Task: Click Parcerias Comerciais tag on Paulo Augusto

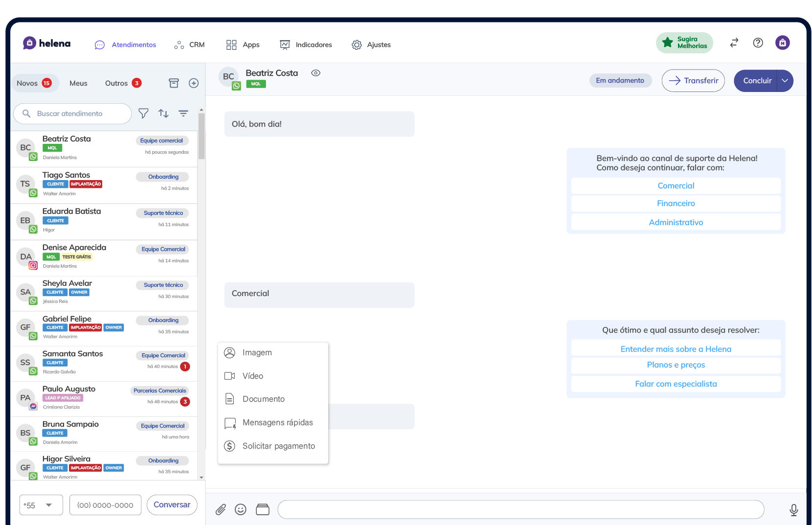Action: (159, 390)
